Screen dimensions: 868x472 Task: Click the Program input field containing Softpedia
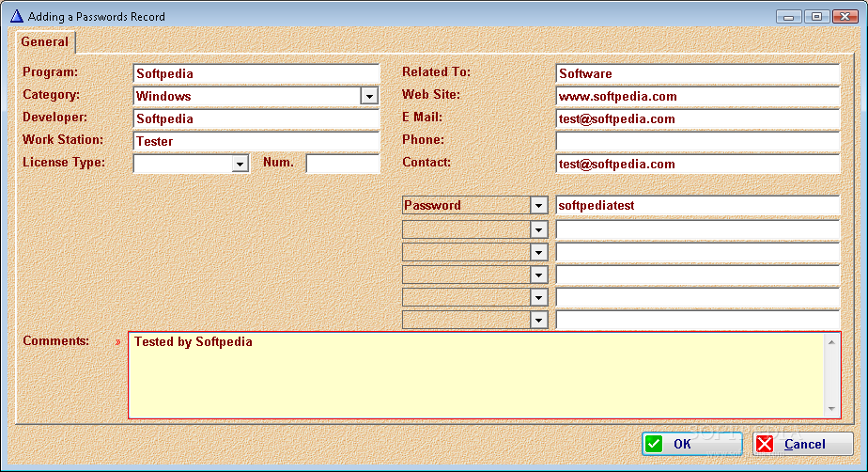[256, 73]
